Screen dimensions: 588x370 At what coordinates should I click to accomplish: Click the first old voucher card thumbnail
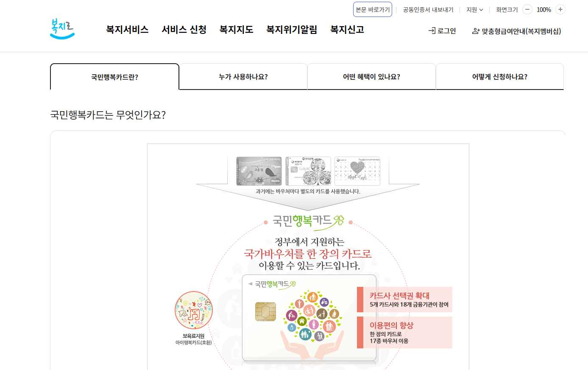[259, 171]
